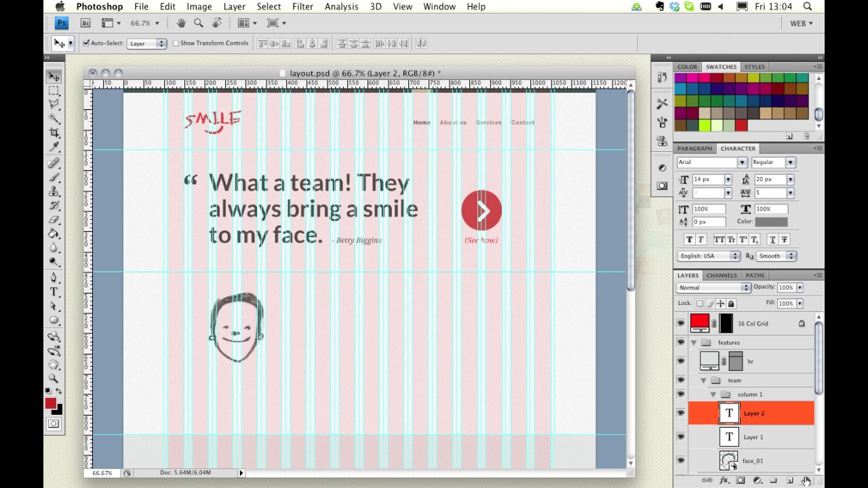Select the Pen tool

pos(54,278)
